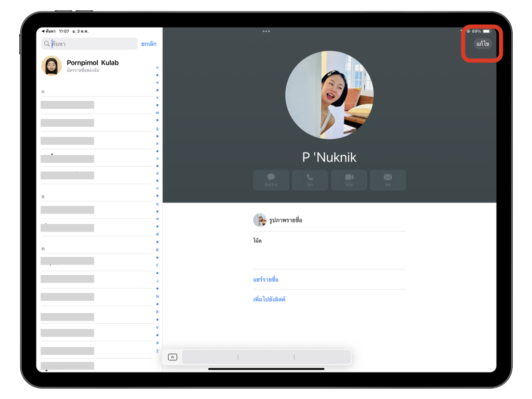Jump to letter Z in index

(157, 351)
